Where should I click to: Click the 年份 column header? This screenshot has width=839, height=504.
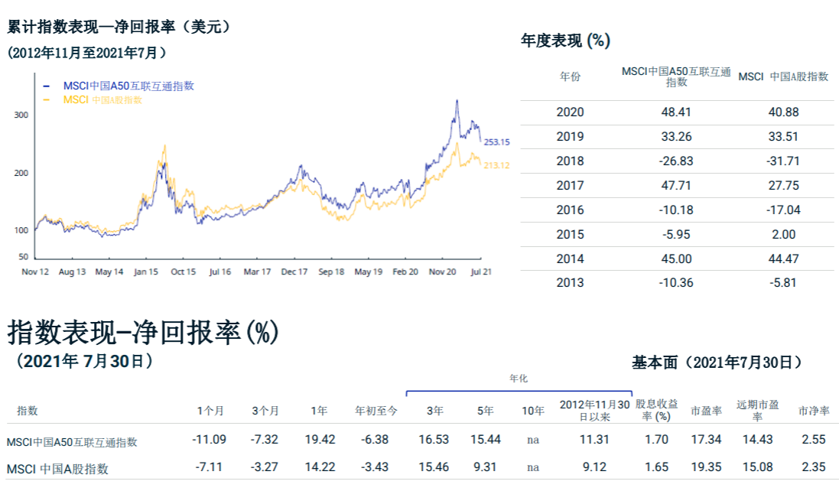point(570,76)
